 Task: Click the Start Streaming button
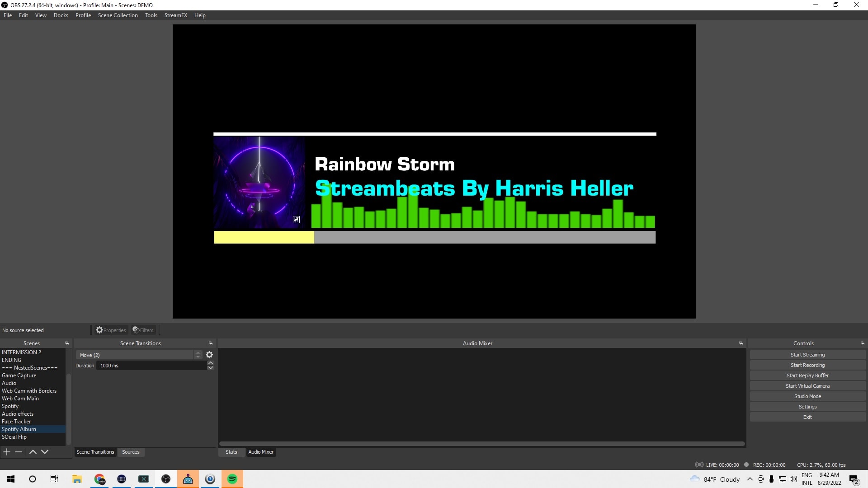pos(807,355)
